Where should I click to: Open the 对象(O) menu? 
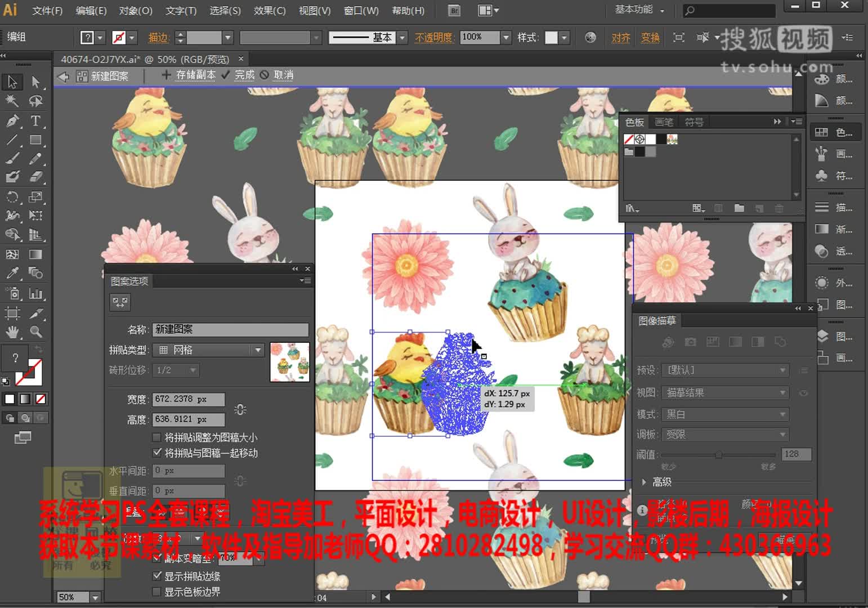pyautogui.click(x=136, y=11)
